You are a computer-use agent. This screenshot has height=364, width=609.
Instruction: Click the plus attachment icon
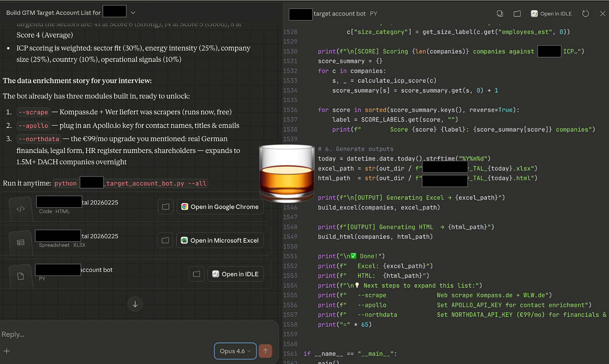coord(7,351)
